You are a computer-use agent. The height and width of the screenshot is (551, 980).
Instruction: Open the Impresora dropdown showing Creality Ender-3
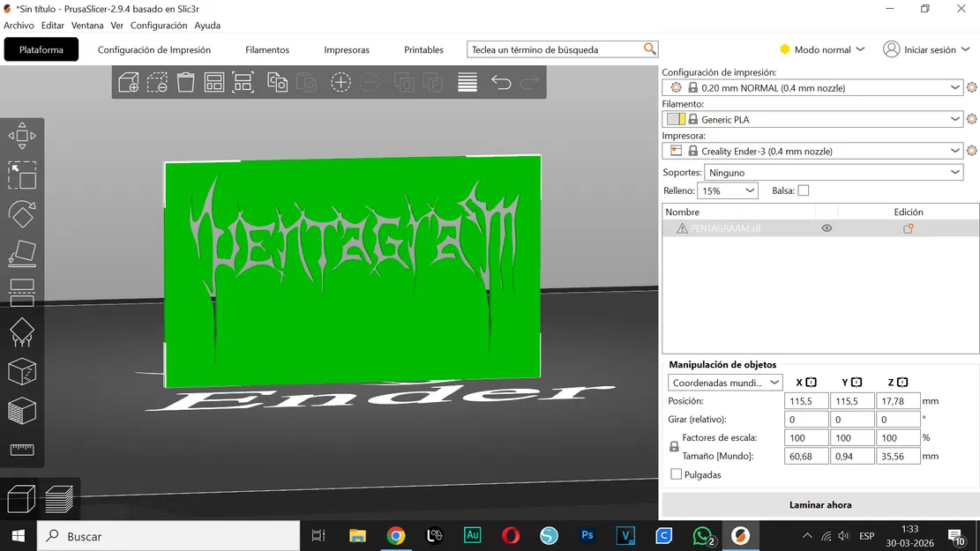(x=812, y=150)
